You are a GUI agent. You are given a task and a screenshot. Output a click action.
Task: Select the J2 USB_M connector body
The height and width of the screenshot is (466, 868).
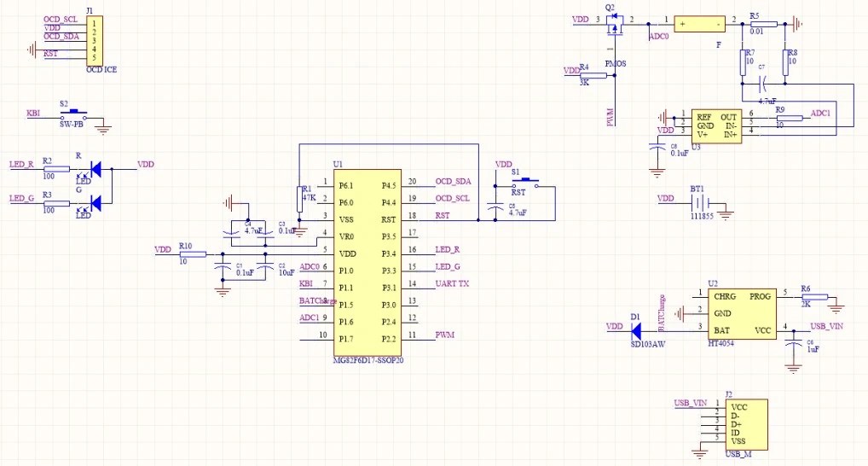tap(746, 424)
